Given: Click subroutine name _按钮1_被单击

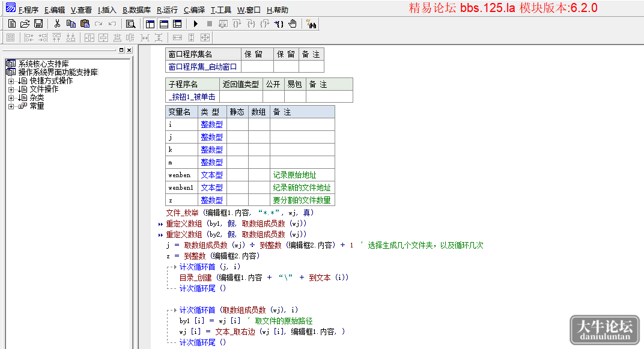Looking at the screenshot, I should click(x=192, y=97).
